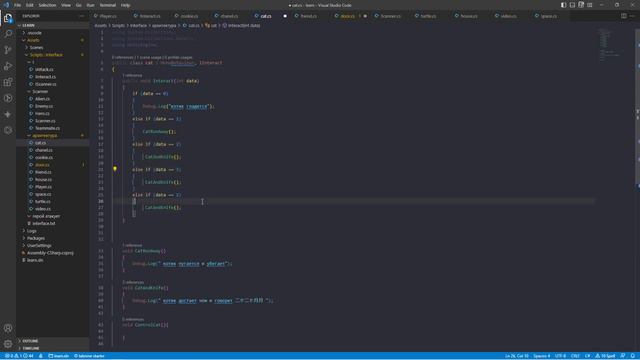The height and width of the screenshot is (360, 640).
Task: Click the Ln, Col cursor position indicator
Action: point(517,356)
